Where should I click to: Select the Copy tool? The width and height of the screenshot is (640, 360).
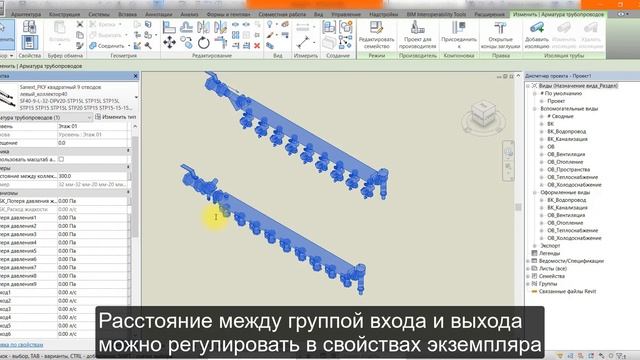coord(187,42)
